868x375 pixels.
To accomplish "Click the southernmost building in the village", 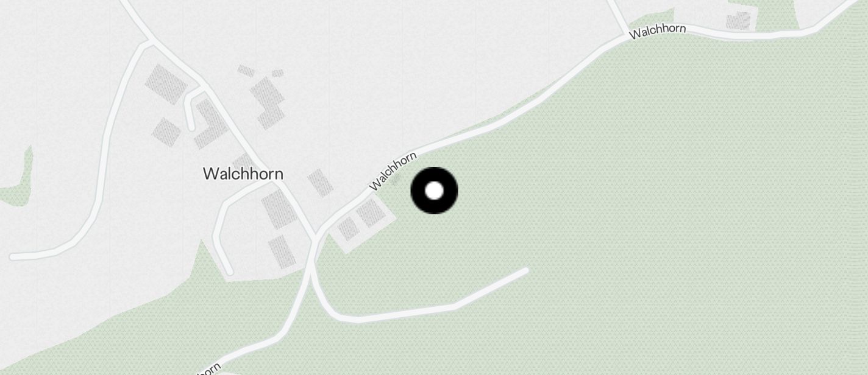I will [x=282, y=251].
